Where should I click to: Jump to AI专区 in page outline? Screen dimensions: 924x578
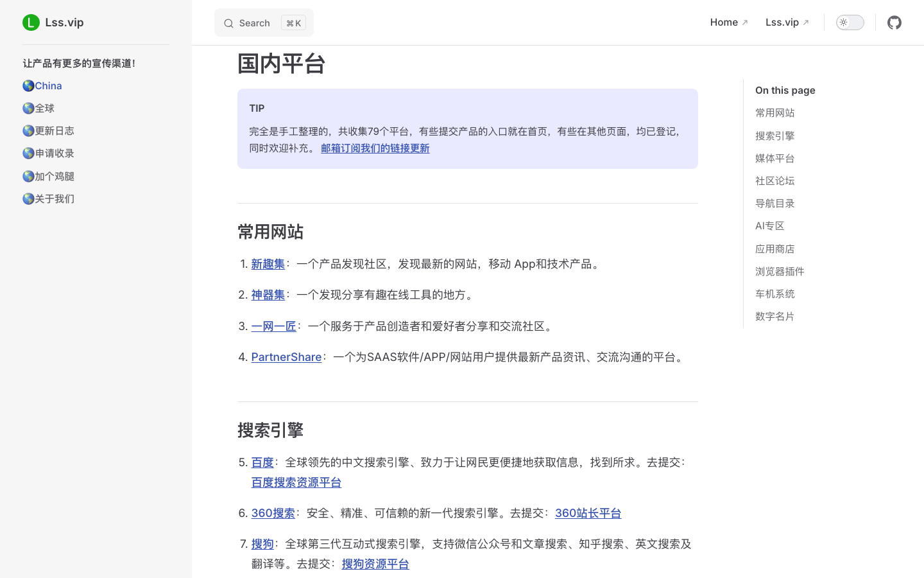click(x=769, y=226)
